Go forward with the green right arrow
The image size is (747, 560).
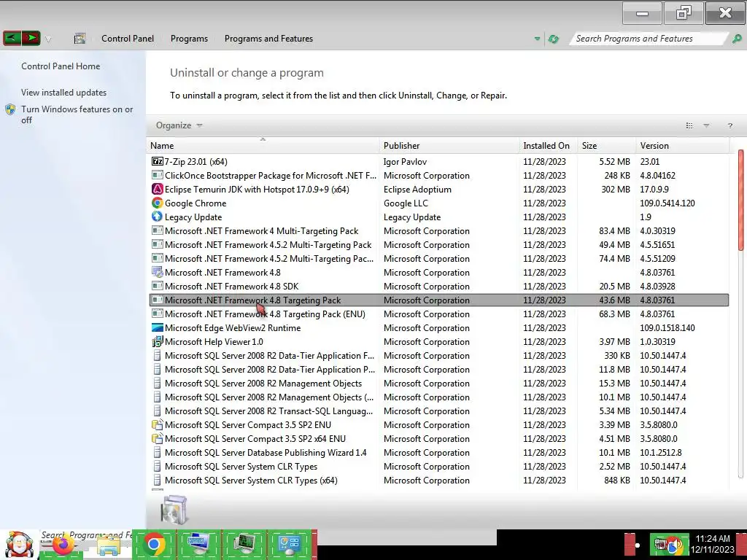point(31,38)
